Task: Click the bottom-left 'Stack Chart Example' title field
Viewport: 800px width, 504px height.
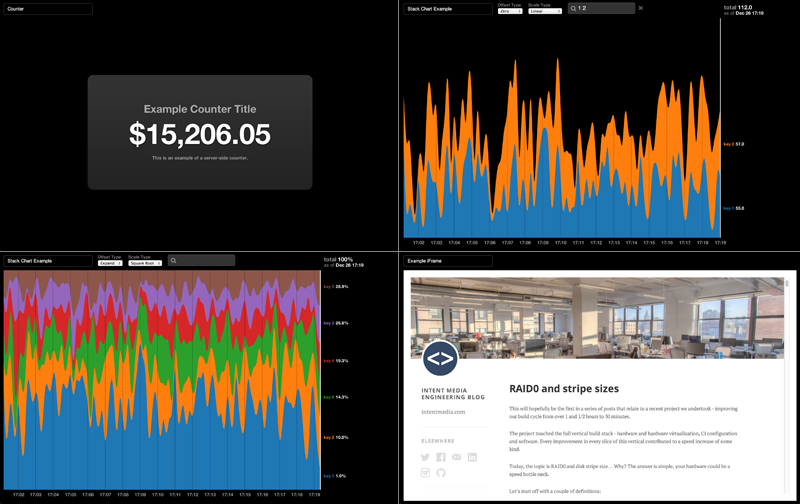Action: tap(48, 261)
